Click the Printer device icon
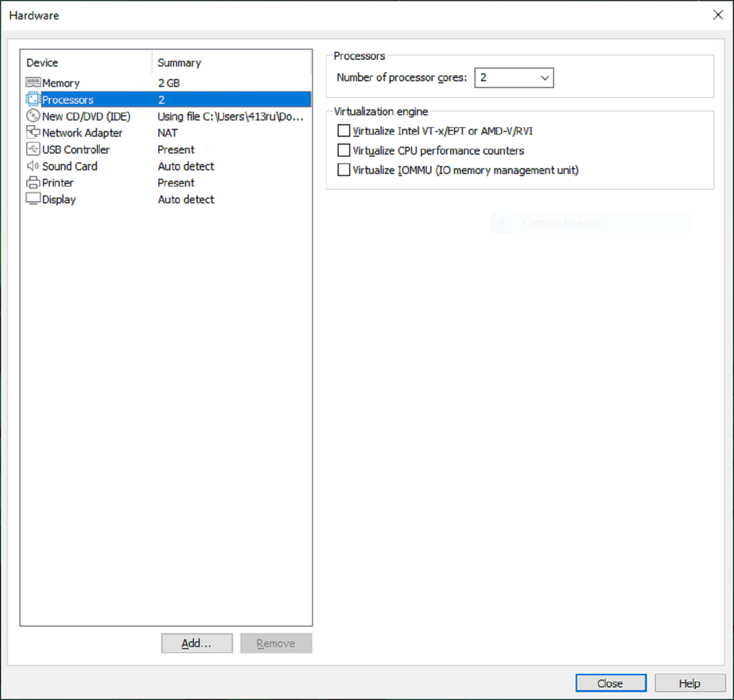The image size is (734, 700). (33, 182)
